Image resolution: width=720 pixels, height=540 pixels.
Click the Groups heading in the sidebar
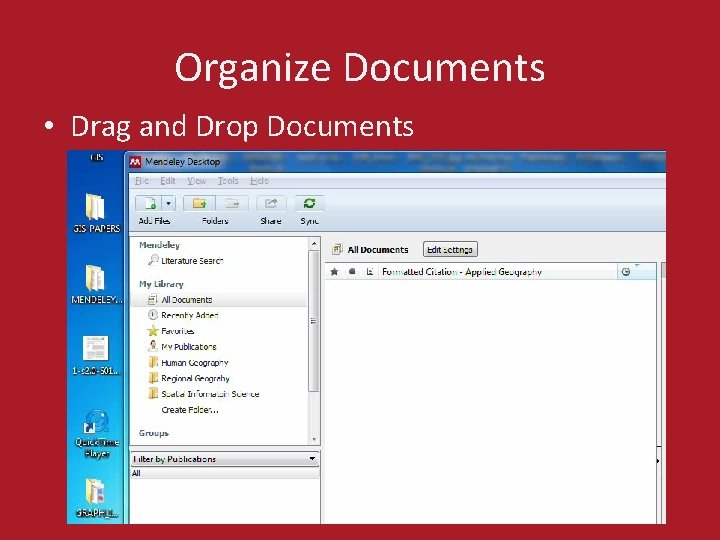click(154, 433)
